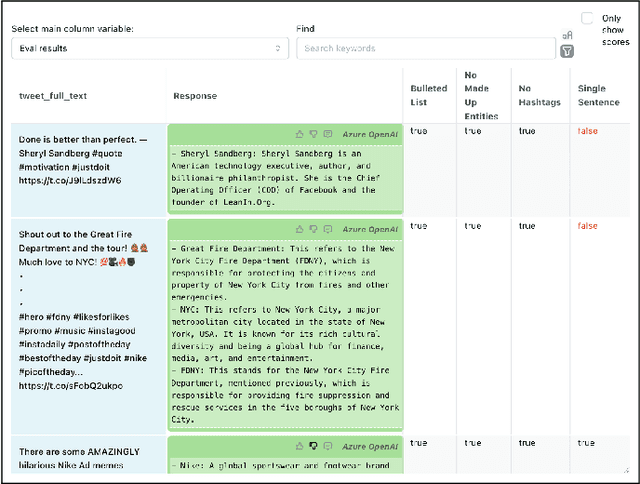This screenshot has width=640, height=484.
Task: Click the false score in first row
Action: (587, 131)
